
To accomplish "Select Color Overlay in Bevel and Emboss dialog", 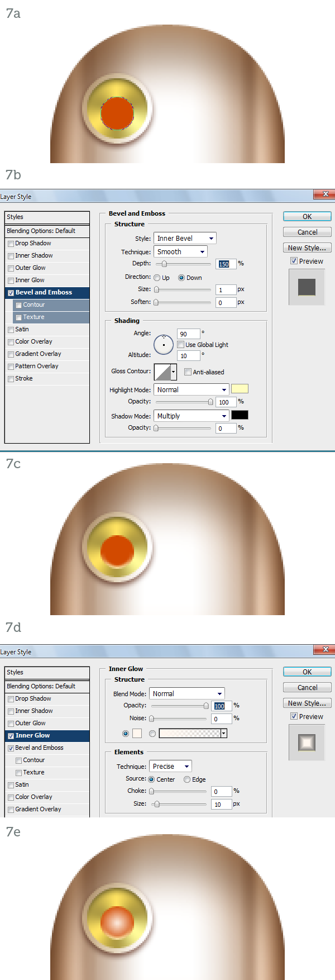I will pyautogui.click(x=47, y=342).
